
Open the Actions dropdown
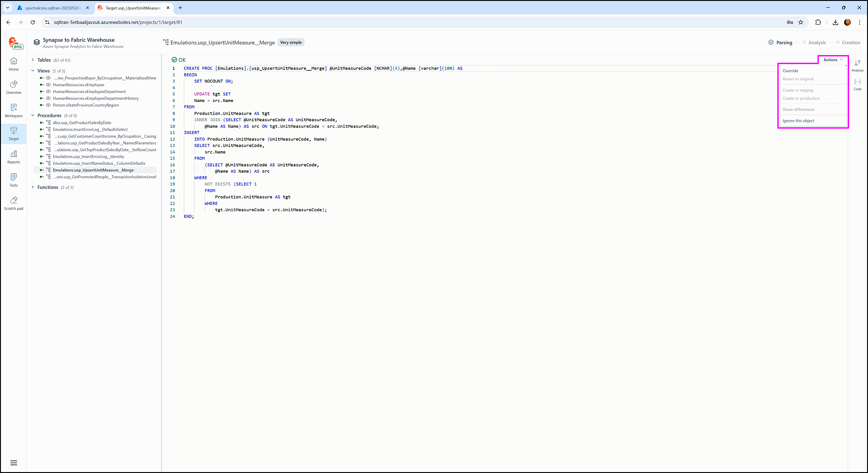pos(832,60)
